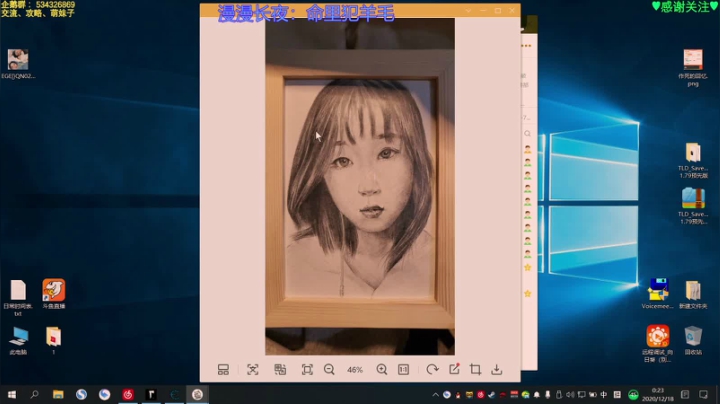Viewport: 720px width, 404px height.
Task: Launch the Voicemeeter shortcut
Action: pos(658,294)
